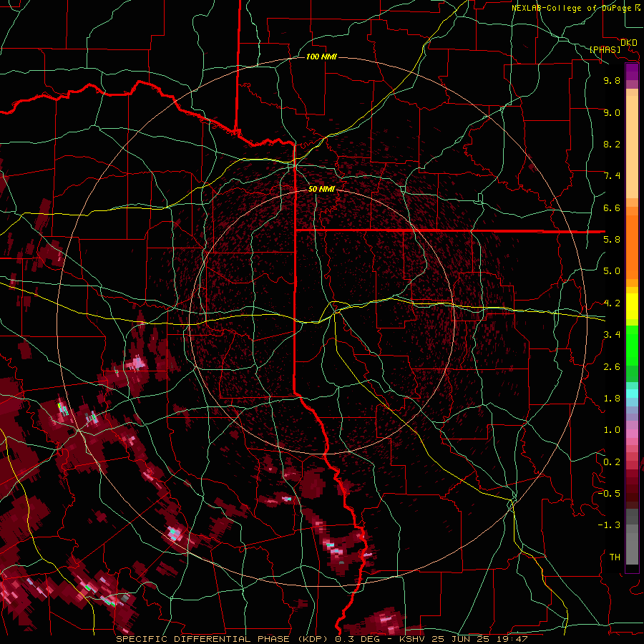Viewport: 644px width, 644px height.
Task: Pick the peach segment of the color bar
Action: (632, 148)
